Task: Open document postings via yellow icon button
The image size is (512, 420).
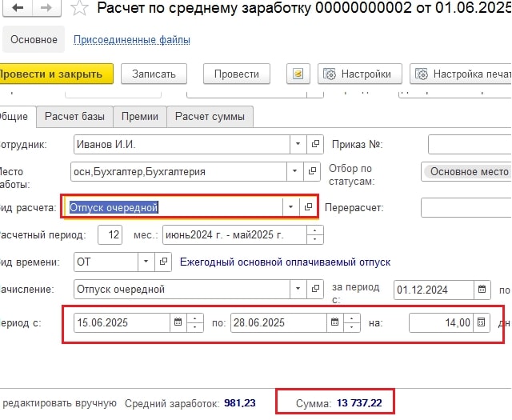Action: (x=298, y=74)
